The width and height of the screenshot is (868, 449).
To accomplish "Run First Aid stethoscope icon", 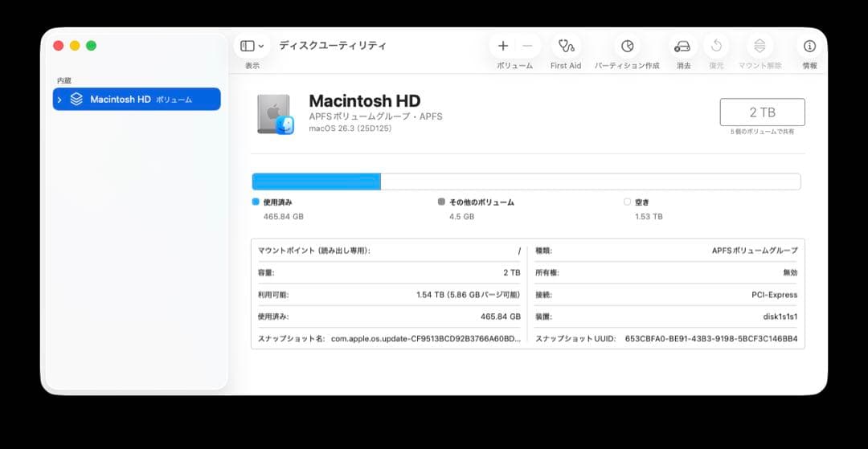I will (566, 46).
